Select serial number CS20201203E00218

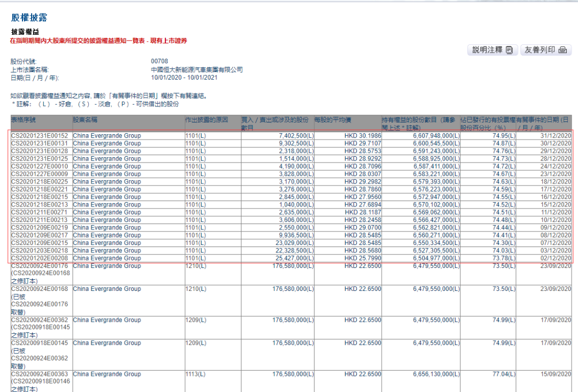pyautogui.click(x=40, y=250)
